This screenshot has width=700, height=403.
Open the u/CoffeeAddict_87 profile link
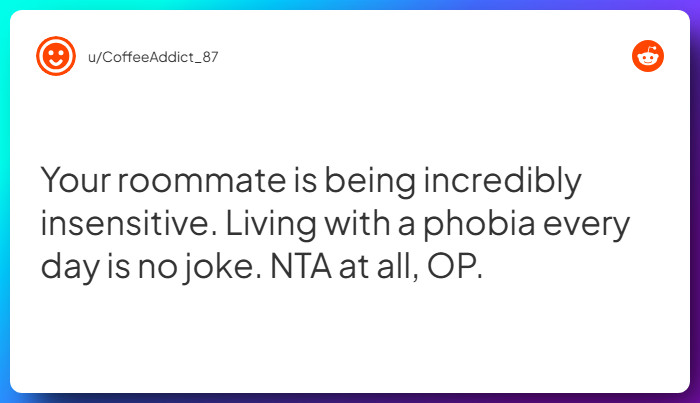[147, 57]
